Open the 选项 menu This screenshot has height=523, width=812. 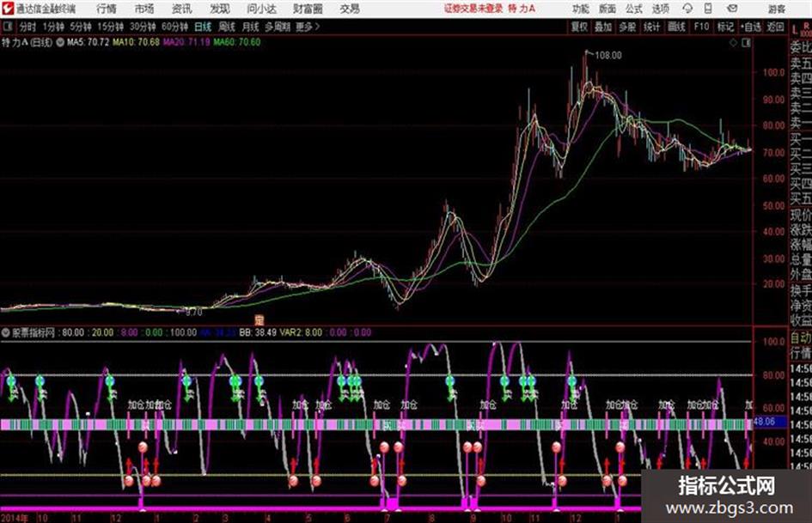[x=661, y=9]
